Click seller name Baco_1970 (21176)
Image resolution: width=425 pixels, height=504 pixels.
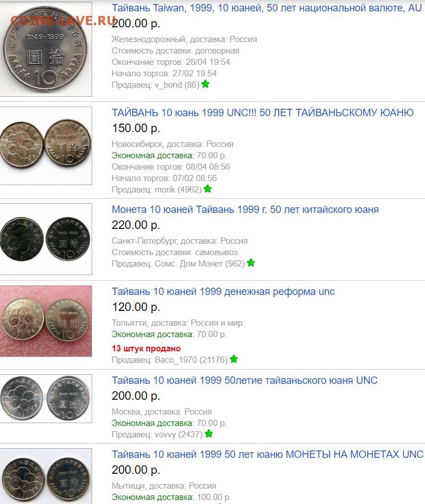(191, 360)
